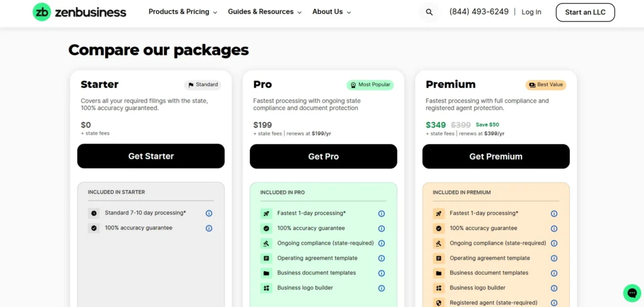This screenshot has height=307, width=644.
Task: Call the (844) 493-6249 phone link
Action: pyautogui.click(x=479, y=12)
